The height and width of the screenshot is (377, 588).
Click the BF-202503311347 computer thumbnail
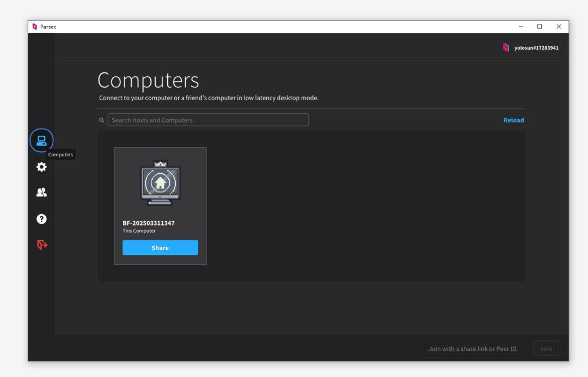tap(161, 183)
